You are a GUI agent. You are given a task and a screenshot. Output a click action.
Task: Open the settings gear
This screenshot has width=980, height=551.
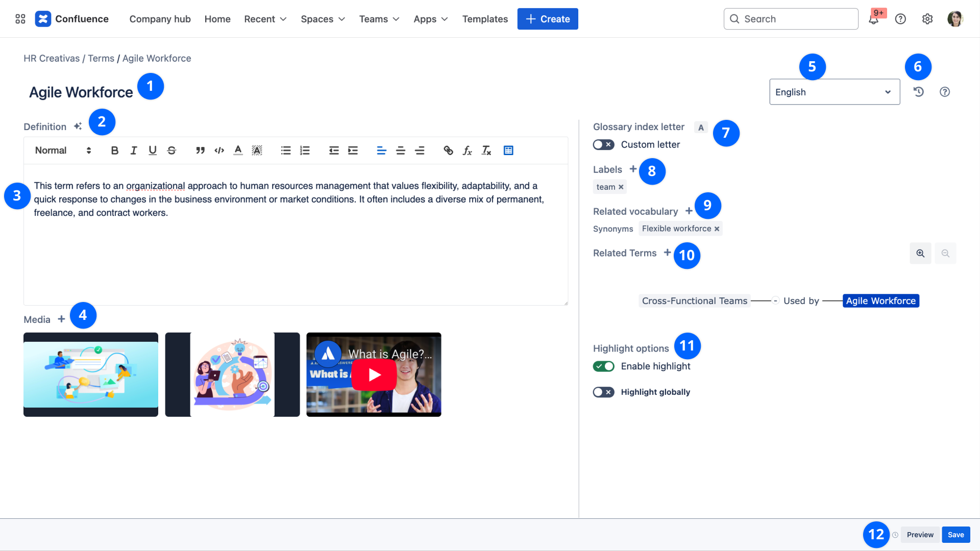(x=927, y=19)
